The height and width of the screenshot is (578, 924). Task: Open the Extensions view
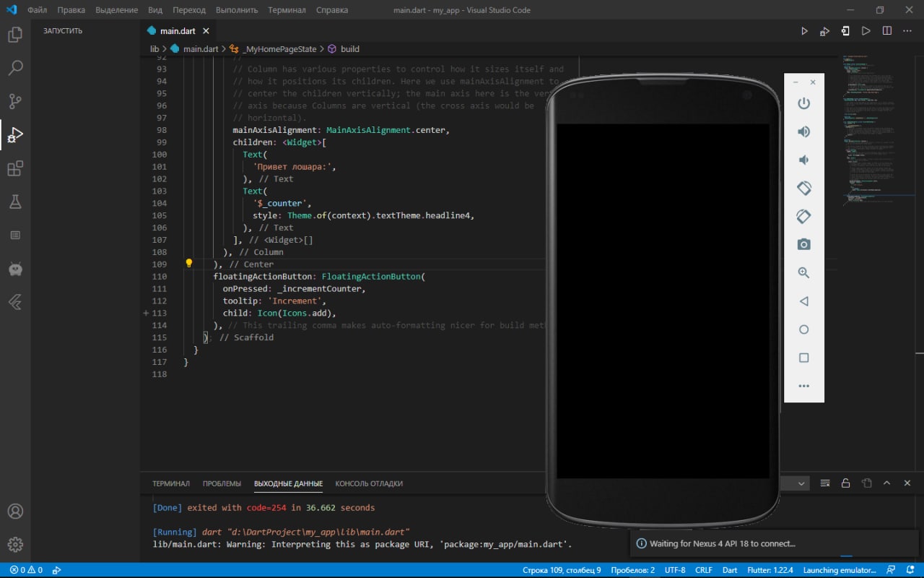click(x=15, y=168)
